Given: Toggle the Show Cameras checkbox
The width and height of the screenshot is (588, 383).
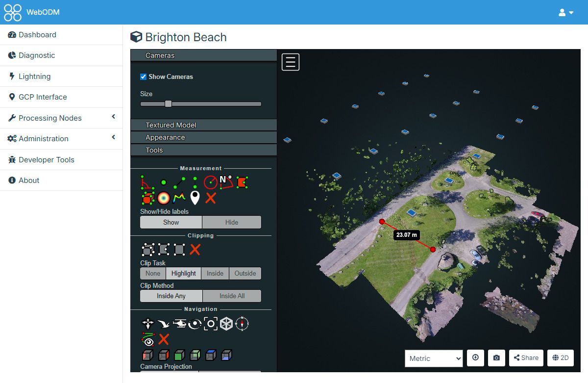Looking at the screenshot, I should (144, 77).
